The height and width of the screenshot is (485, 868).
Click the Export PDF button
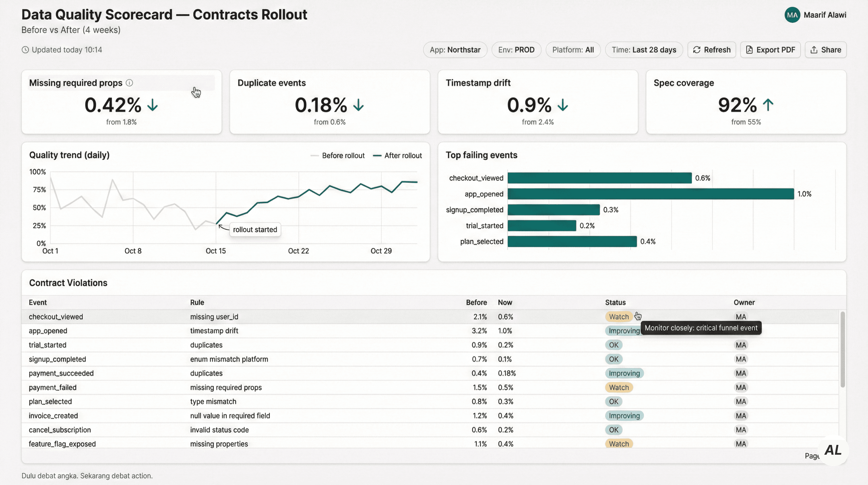point(770,50)
